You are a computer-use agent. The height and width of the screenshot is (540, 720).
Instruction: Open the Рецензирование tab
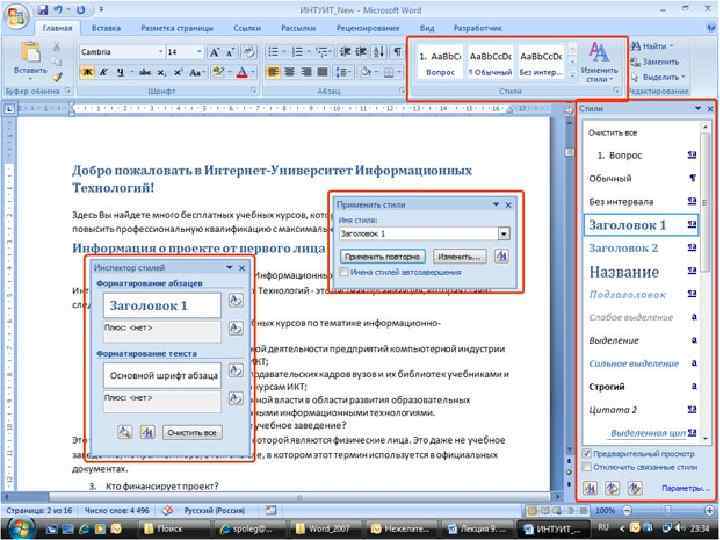point(368,28)
